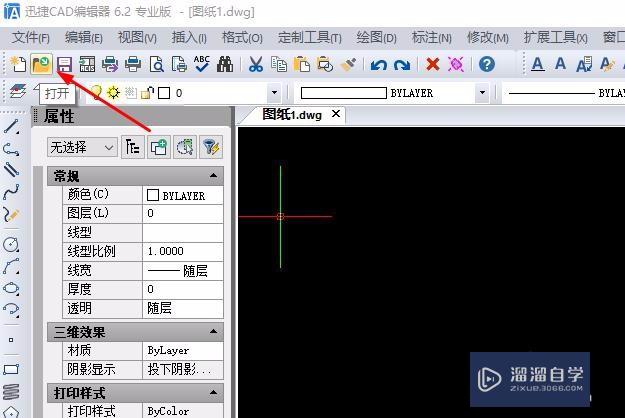Click the 阴影显示 value cell
Image resolution: width=625 pixels, height=418 pixels.
(x=183, y=369)
